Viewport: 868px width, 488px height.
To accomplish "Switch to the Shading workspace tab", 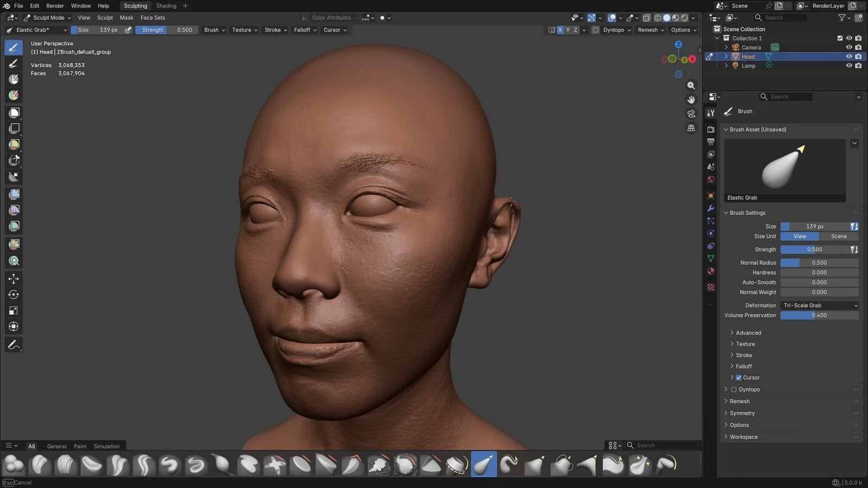I will point(165,6).
